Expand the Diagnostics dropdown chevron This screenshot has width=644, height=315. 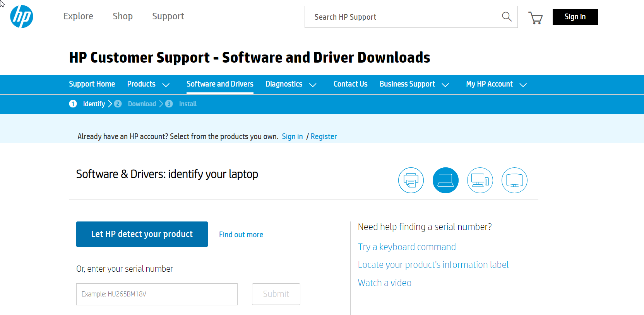313,85
